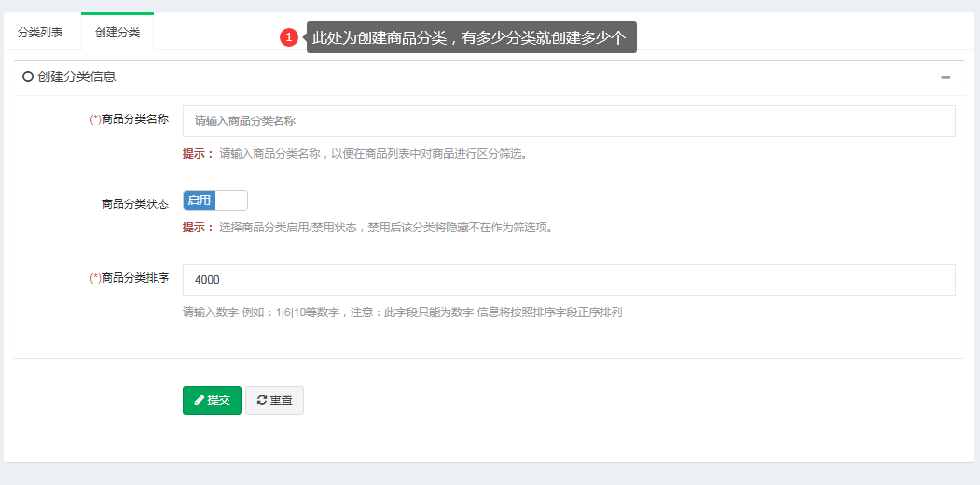
Task: Click the circle icon beside 创建分类信息
Action: click(x=27, y=76)
